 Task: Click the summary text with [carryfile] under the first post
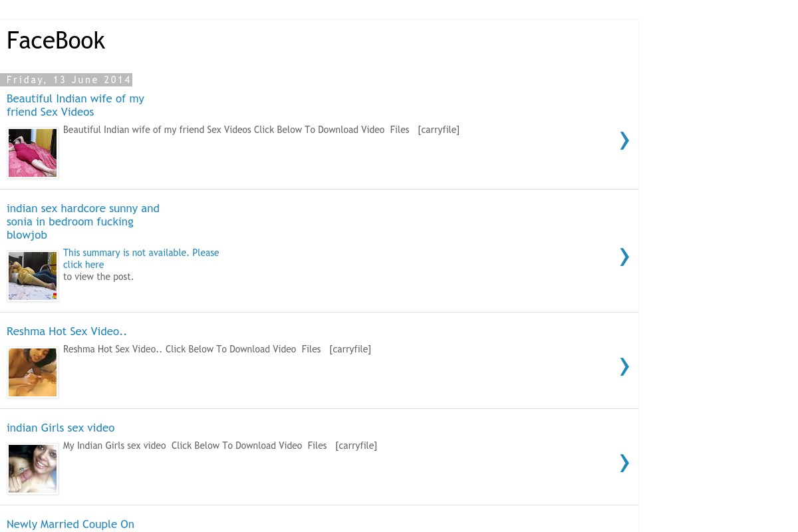click(x=261, y=130)
